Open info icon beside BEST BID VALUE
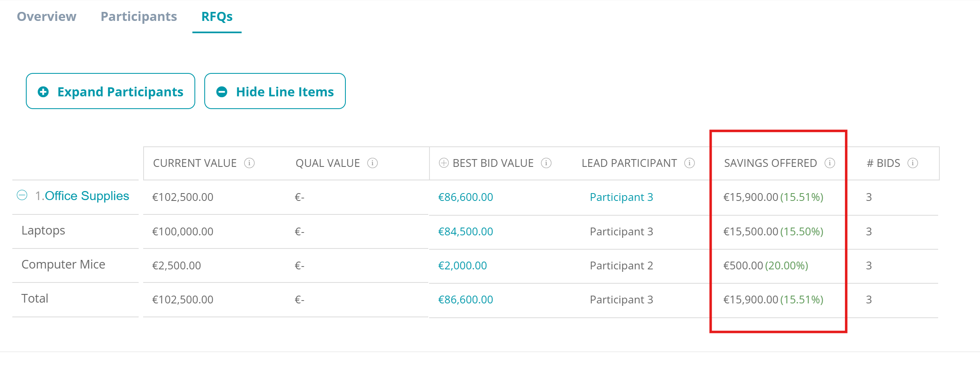This screenshot has width=980, height=369. click(x=546, y=163)
